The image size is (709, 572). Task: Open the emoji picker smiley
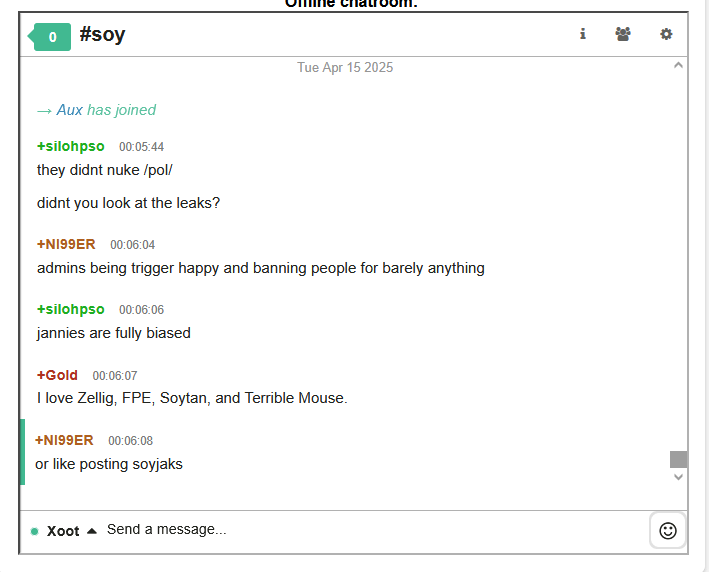(x=667, y=530)
